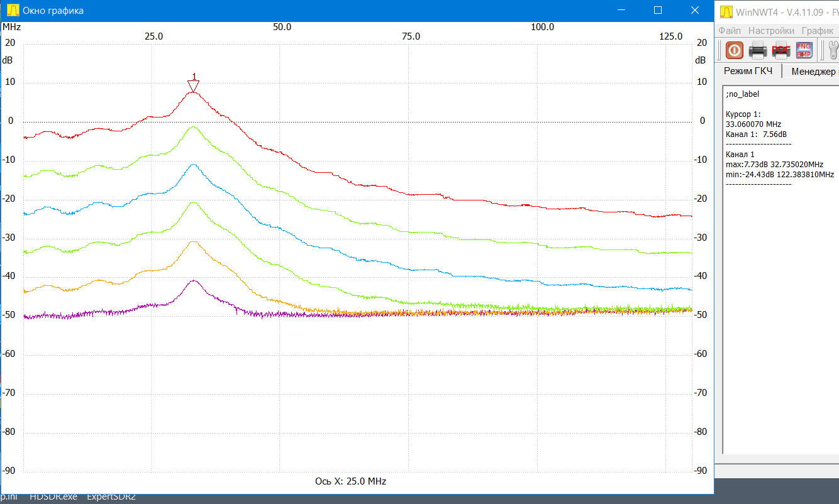The height and width of the screenshot is (504, 839).
Task: Switch to the Менеджер tab
Action: (813, 72)
